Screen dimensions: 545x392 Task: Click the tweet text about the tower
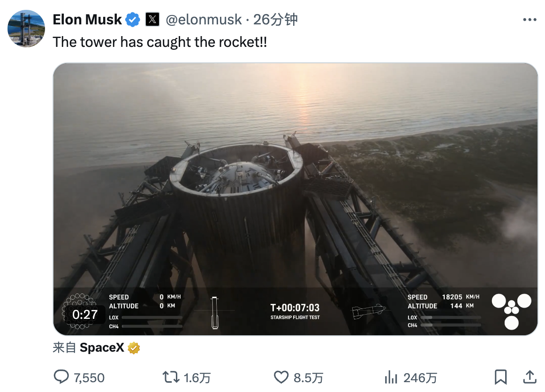(160, 42)
